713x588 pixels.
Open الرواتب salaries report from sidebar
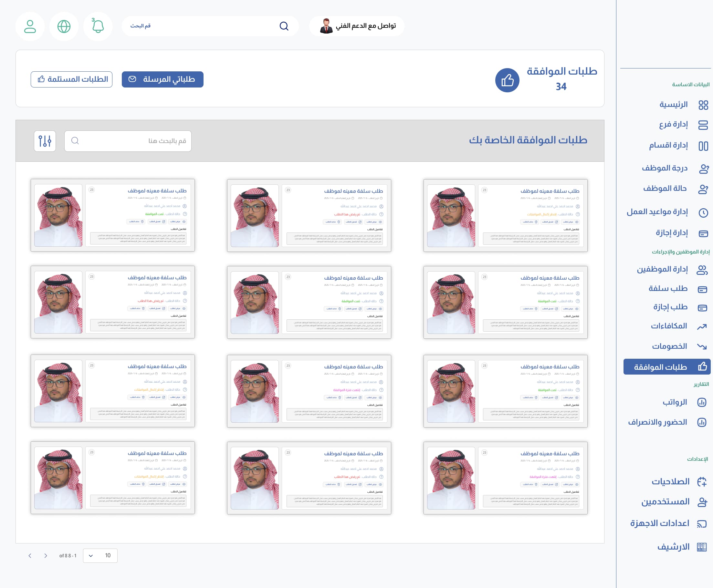point(703,402)
